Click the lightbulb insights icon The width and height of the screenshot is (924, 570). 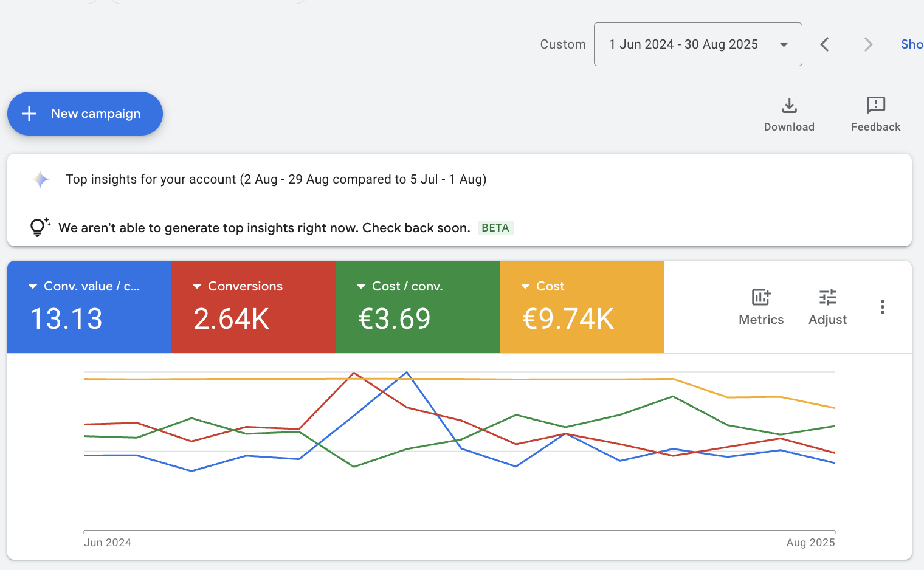click(40, 227)
